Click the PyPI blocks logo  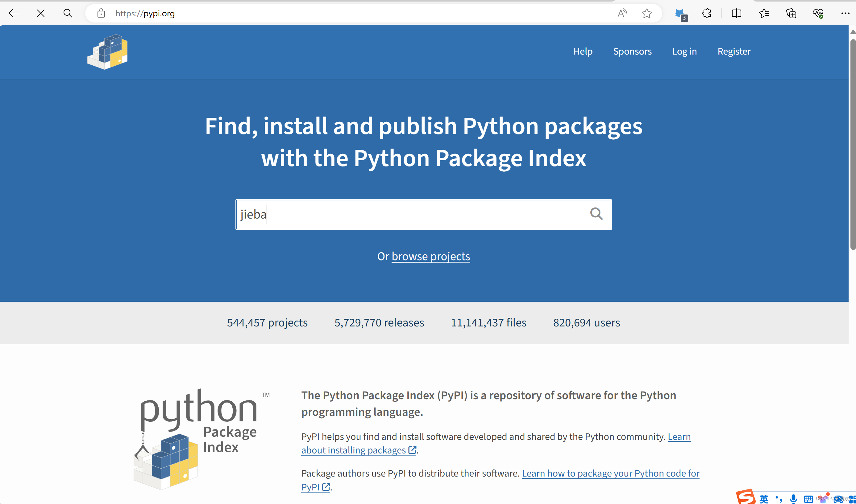point(107,51)
